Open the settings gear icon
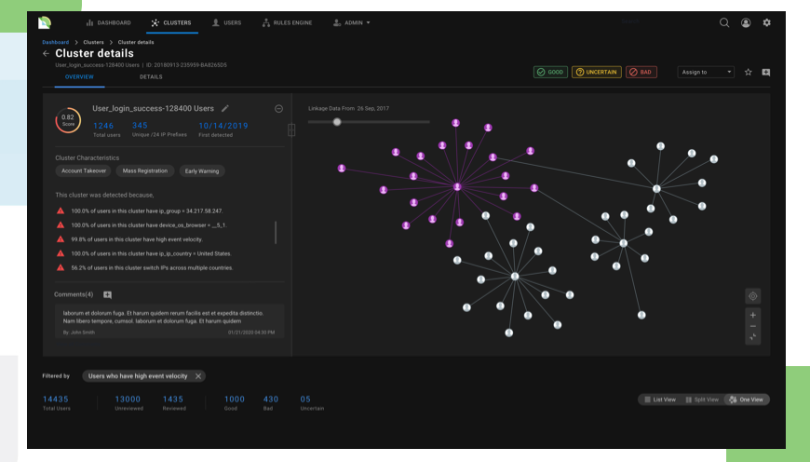Screen dimensions: 810x462 pyautogui.click(x=767, y=23)
